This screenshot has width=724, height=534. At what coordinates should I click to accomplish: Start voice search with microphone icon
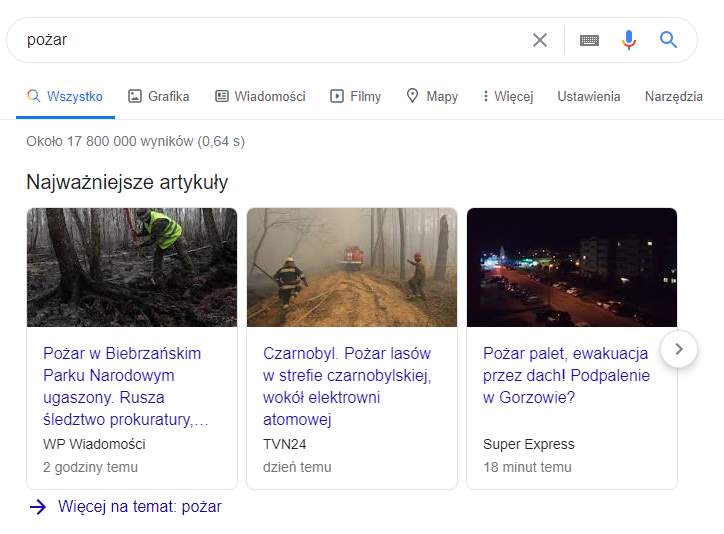coord(628,40)
